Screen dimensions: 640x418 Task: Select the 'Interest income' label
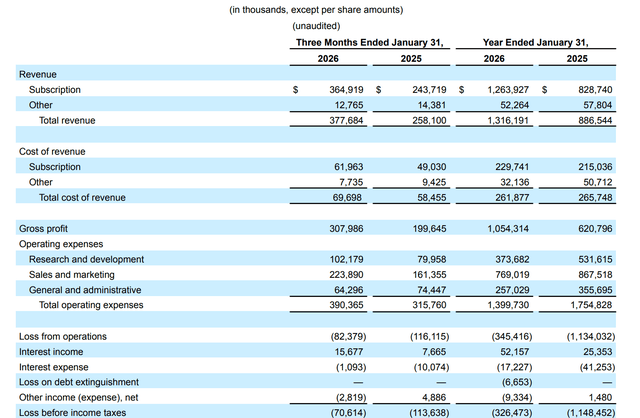click(x=51, y=352)
